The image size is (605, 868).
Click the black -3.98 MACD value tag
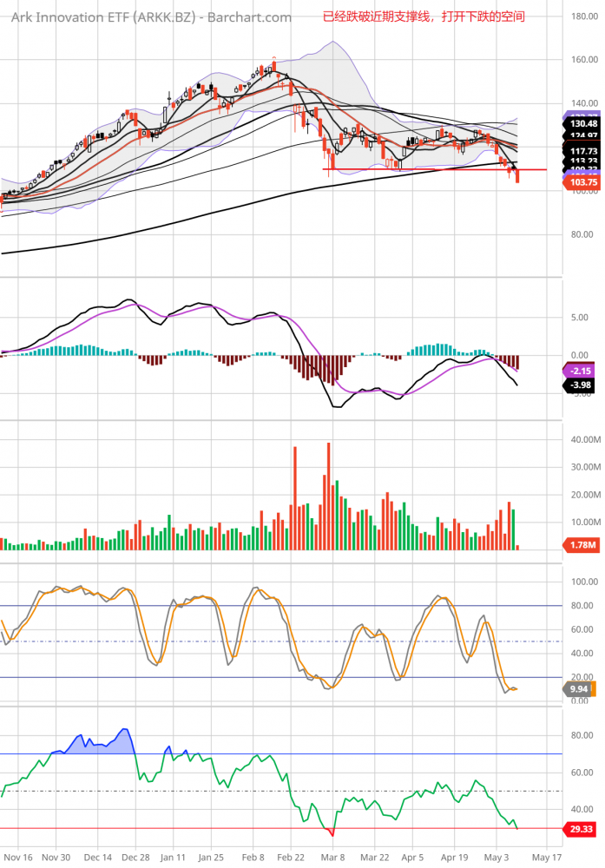(x=582, y=385)
